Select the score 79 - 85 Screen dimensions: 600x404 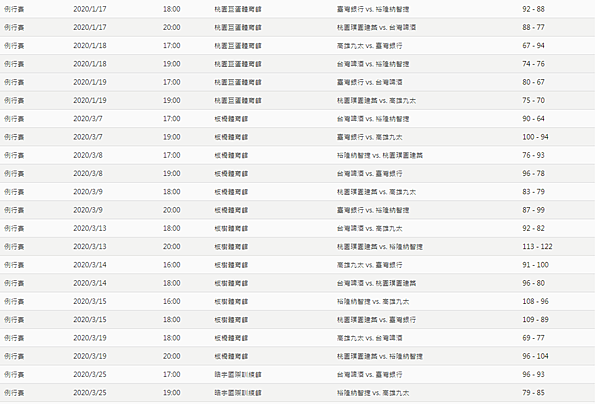[533, 393]
